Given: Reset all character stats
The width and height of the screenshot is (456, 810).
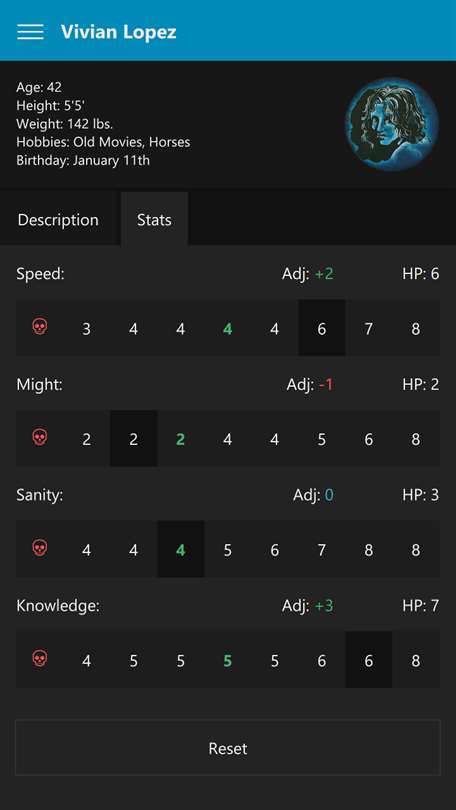Looking at the screenshot, I should coord(228,748).
